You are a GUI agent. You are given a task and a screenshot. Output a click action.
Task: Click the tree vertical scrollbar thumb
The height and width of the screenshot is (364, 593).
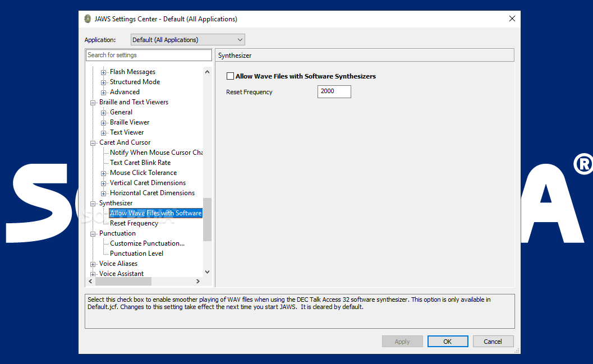207,220
